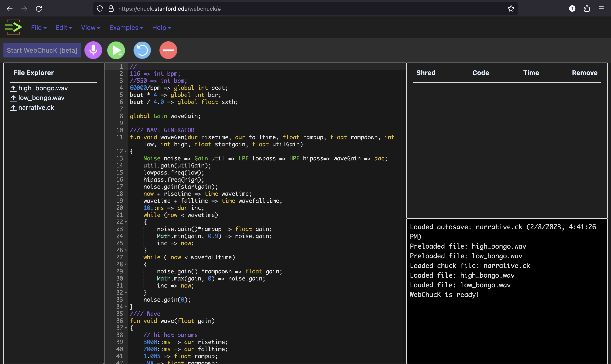
Task: Click fold end marker at line 34
Action: (x=126, y=307)
